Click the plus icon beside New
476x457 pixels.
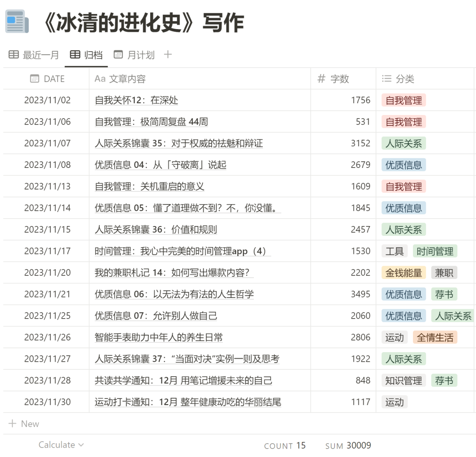tap(12, 424)
